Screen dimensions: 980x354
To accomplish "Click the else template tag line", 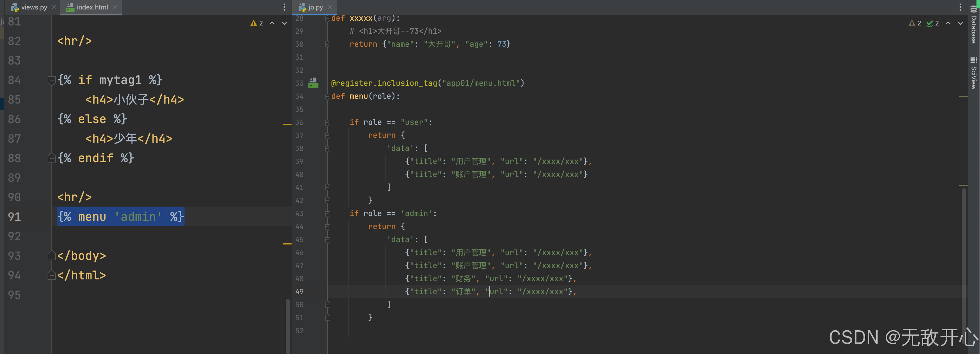I will [x=92, y=119].
